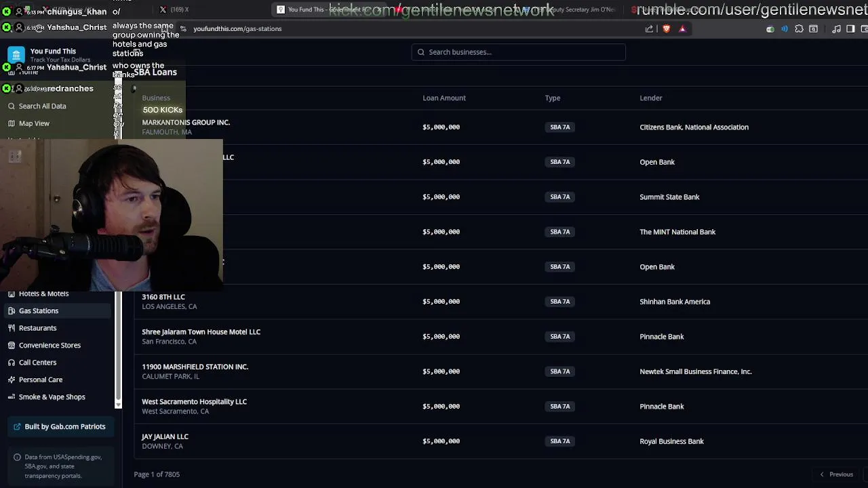This screenshot has width=868, height=488.
Task: Click the Brave Rewards triangle icon
Action: click(682, 28)
